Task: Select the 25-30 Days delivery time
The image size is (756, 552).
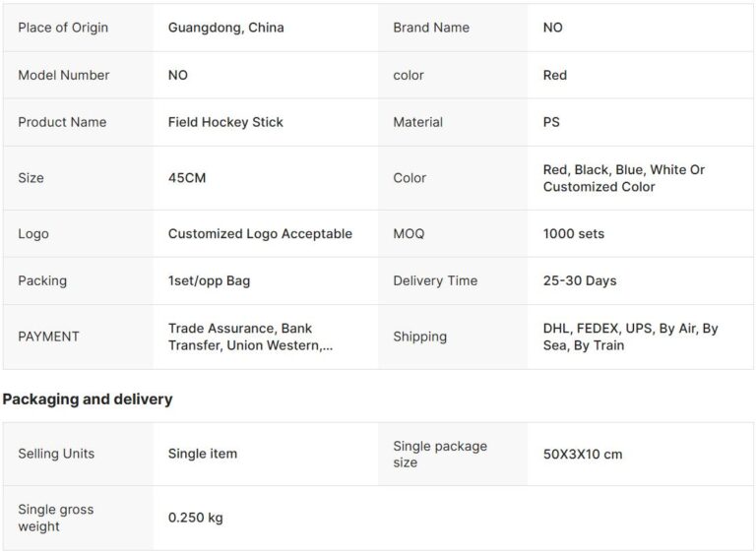Action: pyautogui.click(x=580, y=280)
